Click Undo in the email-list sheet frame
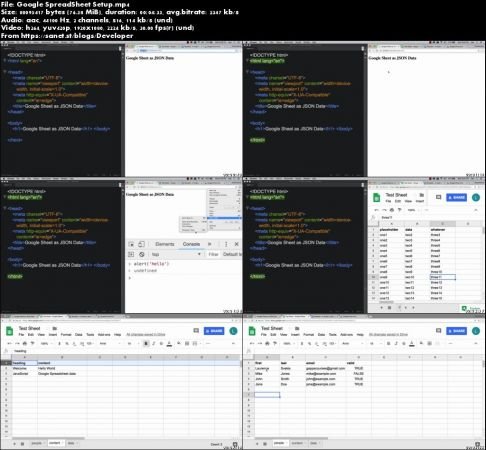This screenshot has width=486, height=450. tap(252, 343)
